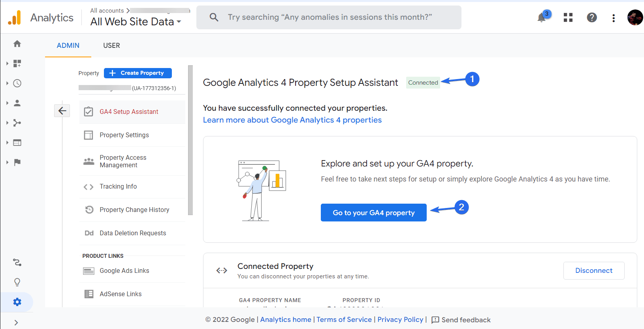Image resolution: width=644 pixels, height=329 pixels.
Task: Click the PRODUCT LINKS heading
Action: 103,256
